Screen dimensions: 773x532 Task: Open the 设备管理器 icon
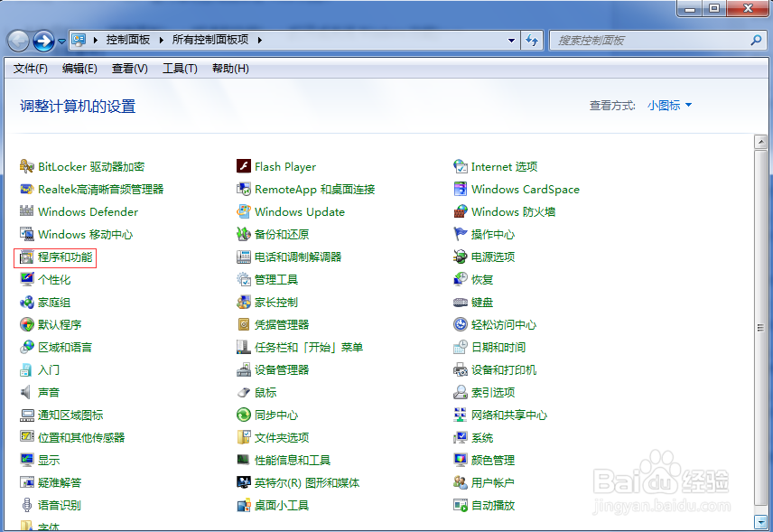click(244, 369)
